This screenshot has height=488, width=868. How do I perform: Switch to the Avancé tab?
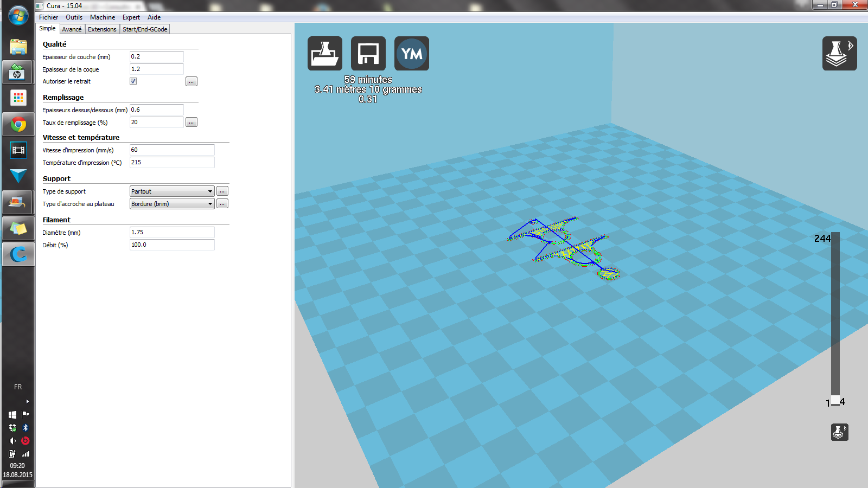[x=72, y=29]
